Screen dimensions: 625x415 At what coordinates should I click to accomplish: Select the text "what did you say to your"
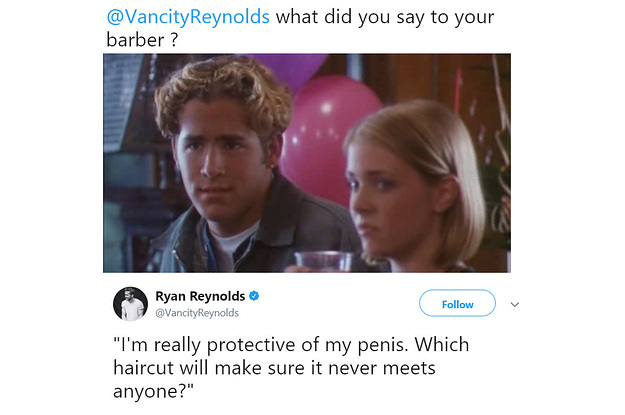click(x=385, y=18)
